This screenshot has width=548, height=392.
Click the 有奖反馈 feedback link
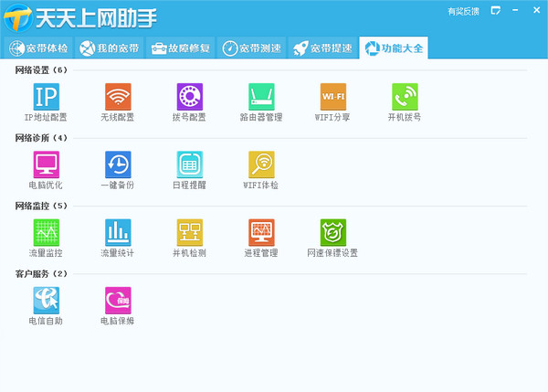[466, 11]
